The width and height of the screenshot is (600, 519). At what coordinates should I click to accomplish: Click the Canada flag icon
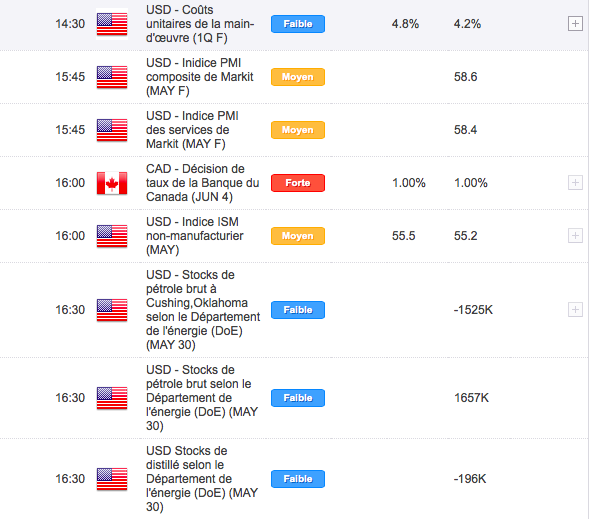coord(112,183)
